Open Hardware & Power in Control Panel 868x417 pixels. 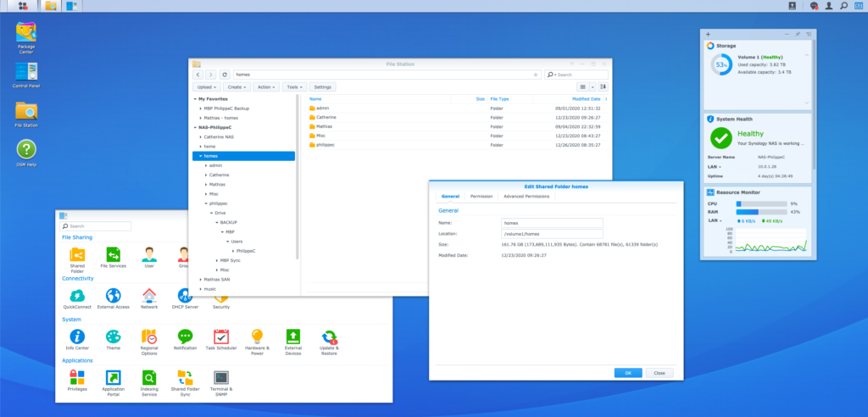tap(257, 342)
